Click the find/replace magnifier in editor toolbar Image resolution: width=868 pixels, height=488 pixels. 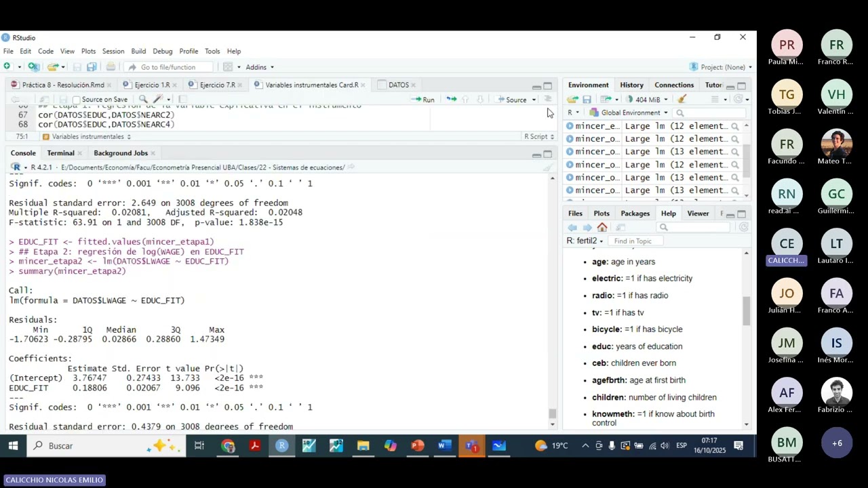143,100
